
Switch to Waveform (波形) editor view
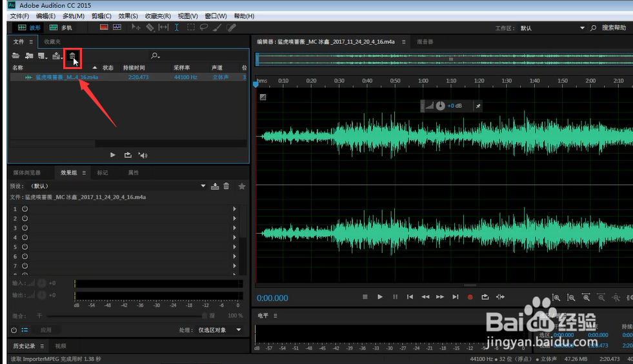pos(30,28)
